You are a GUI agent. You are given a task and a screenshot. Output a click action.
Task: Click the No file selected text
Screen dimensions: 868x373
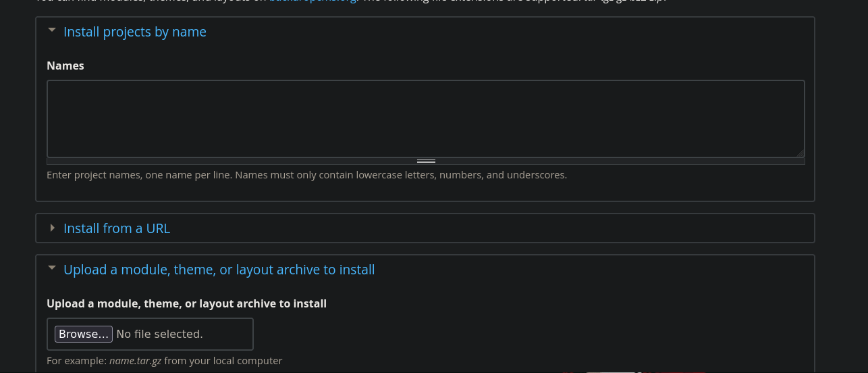click(159, 334)
